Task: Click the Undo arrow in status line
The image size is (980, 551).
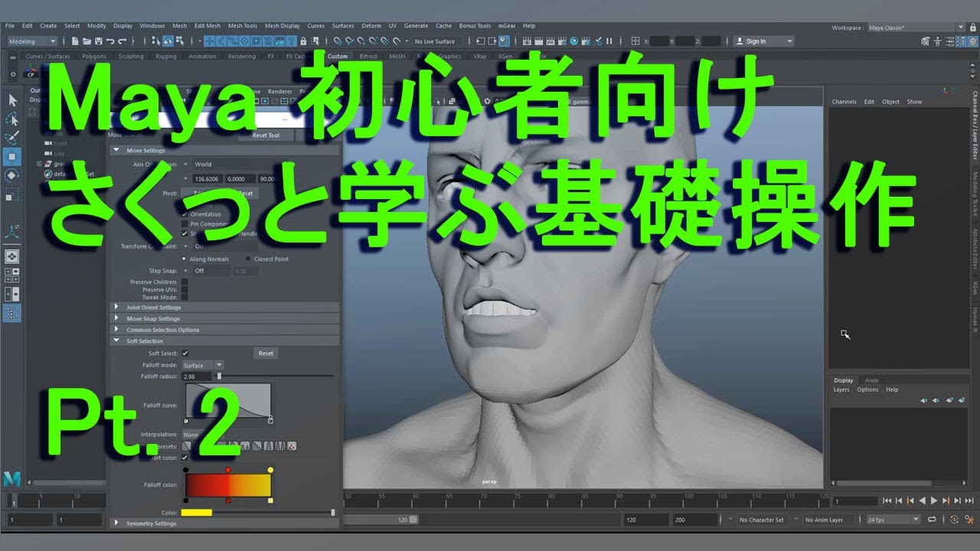Action: tap(110, 41)
